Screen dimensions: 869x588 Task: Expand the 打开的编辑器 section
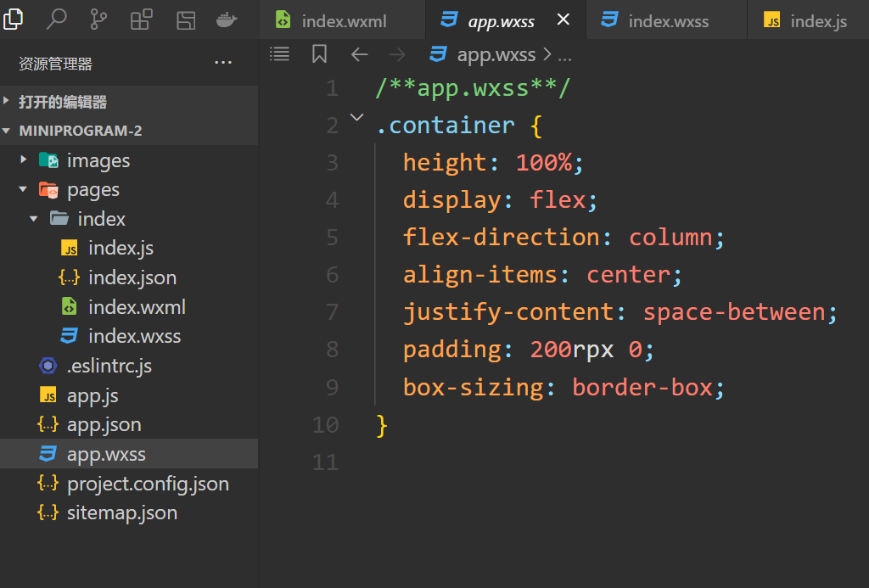pos(129,102)
